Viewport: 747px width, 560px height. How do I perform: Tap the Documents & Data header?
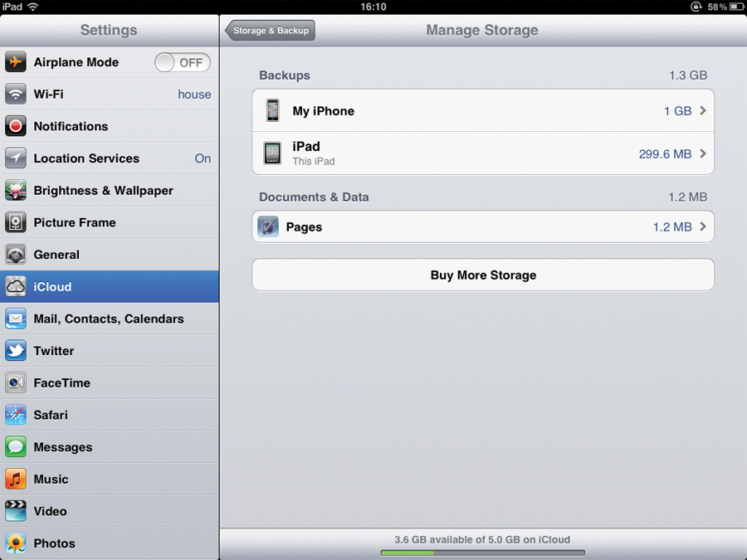tap(314, 197)
